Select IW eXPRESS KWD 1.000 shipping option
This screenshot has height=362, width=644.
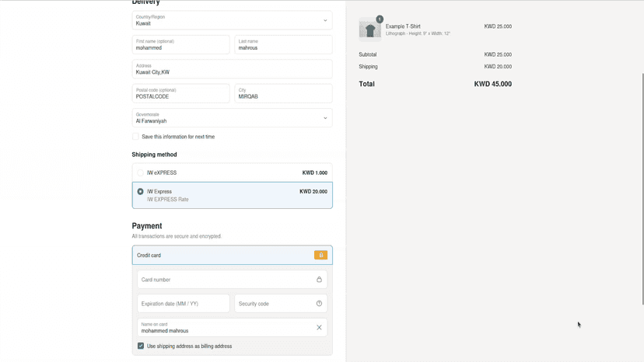point(232,172)
